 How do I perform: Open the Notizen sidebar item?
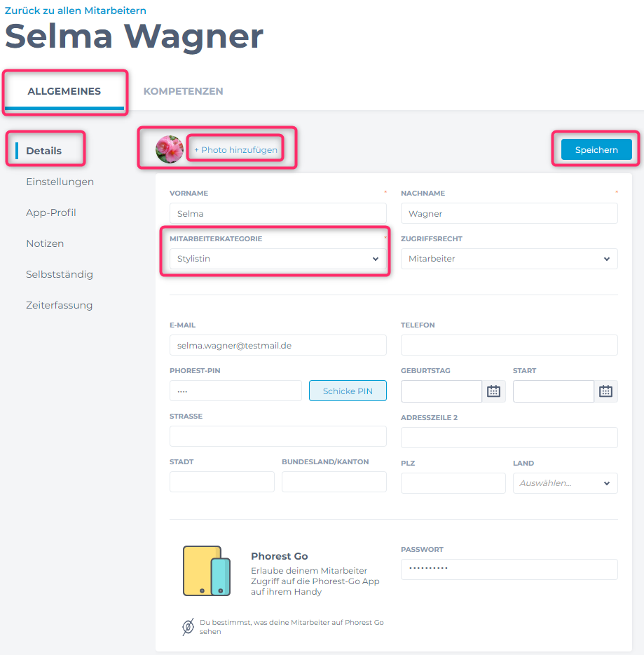click(45, 243)
